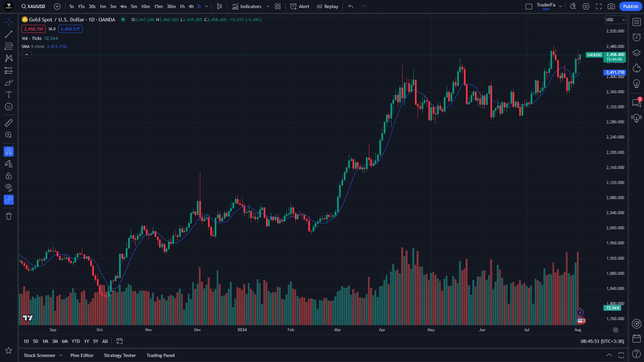Click the trash remove objects icon
The image size is (644, 362).
[x=9, y=216]
